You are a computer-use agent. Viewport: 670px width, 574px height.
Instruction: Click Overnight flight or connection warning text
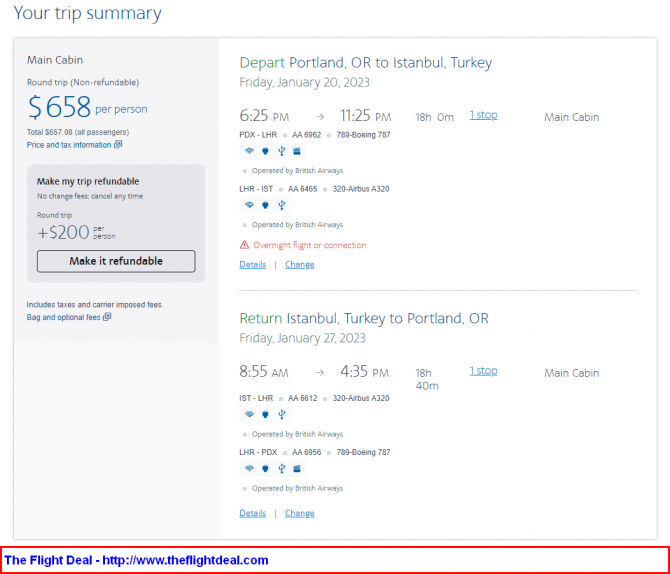310,245
